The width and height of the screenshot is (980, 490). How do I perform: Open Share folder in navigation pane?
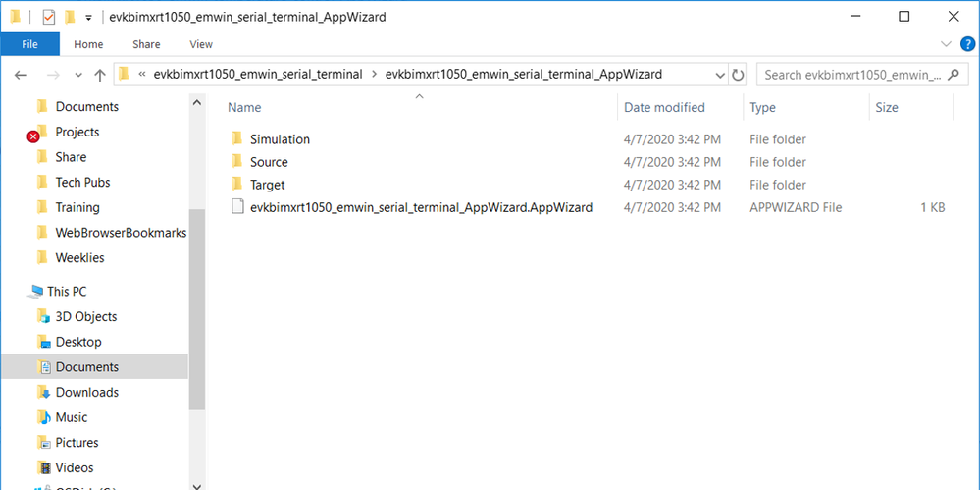71,157
